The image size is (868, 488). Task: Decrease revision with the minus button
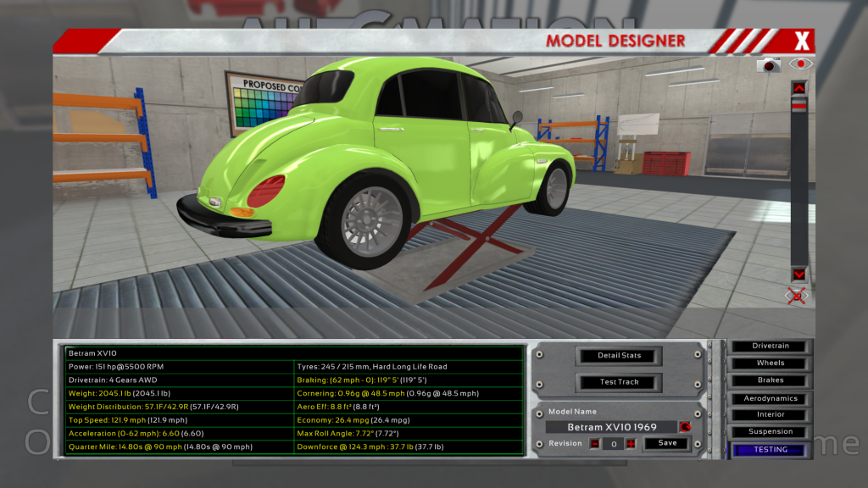point(594,443)
